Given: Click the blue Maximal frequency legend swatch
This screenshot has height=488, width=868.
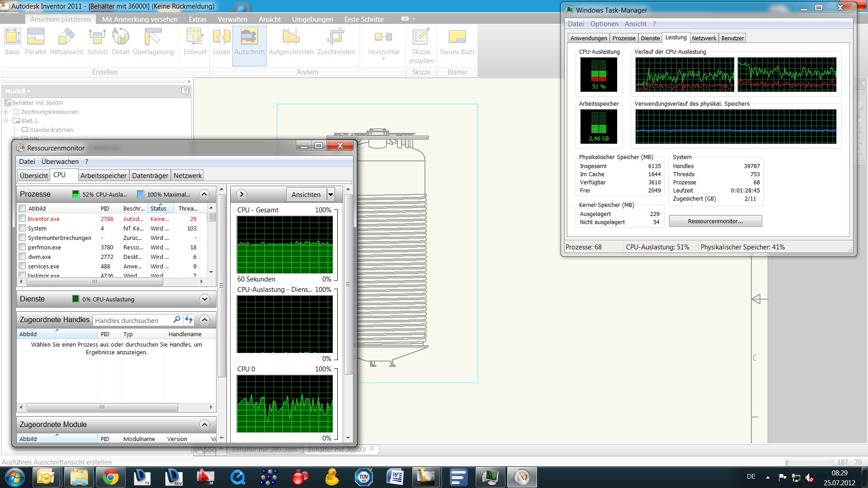Looking at the screenshot, I should click(141, 194).
